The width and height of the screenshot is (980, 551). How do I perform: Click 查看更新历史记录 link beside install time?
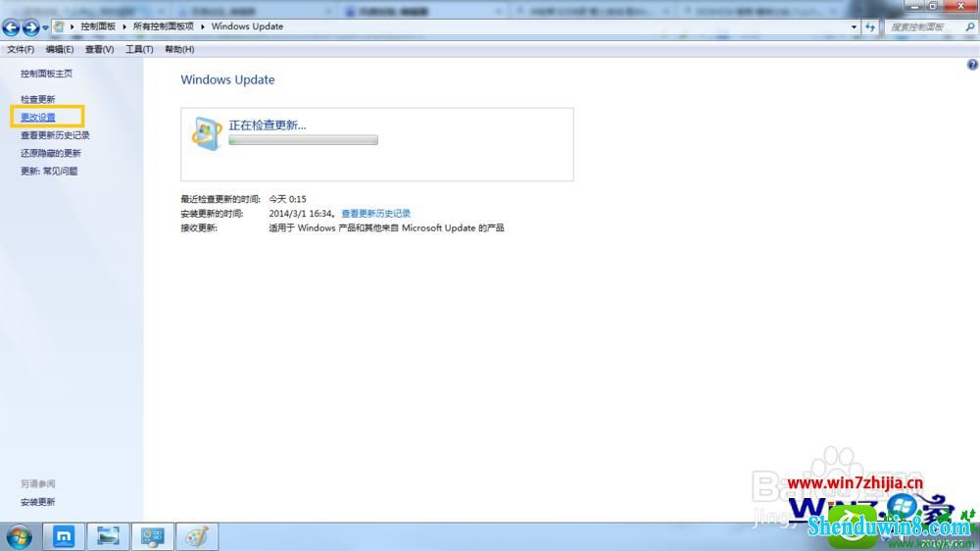tap(375, 214)
